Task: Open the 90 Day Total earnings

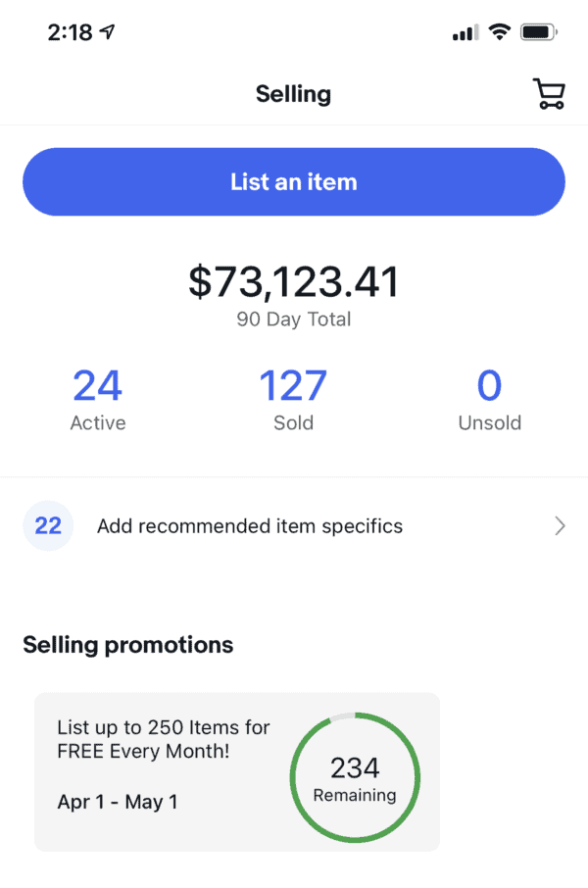Action: tap(293, 319)
